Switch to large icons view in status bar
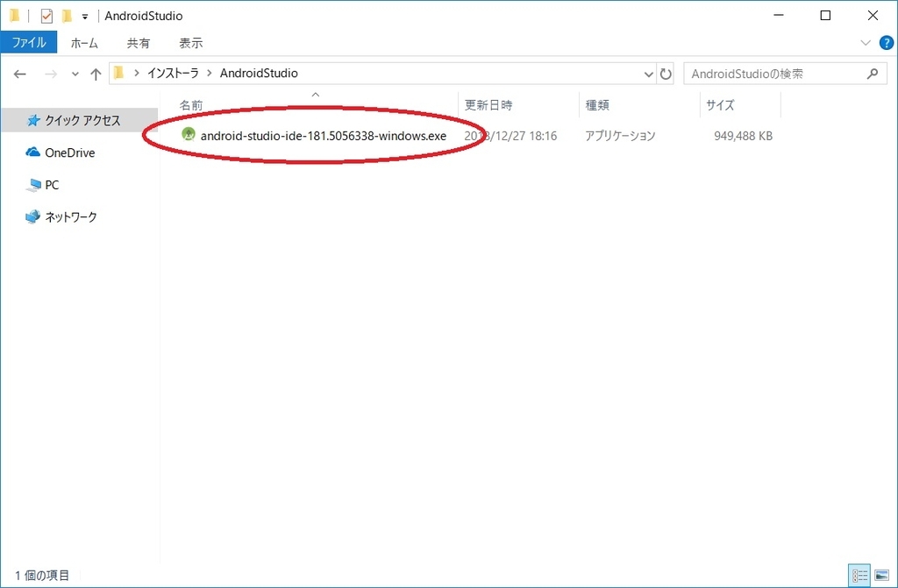The image size is (898, 588). click(882, 576)
